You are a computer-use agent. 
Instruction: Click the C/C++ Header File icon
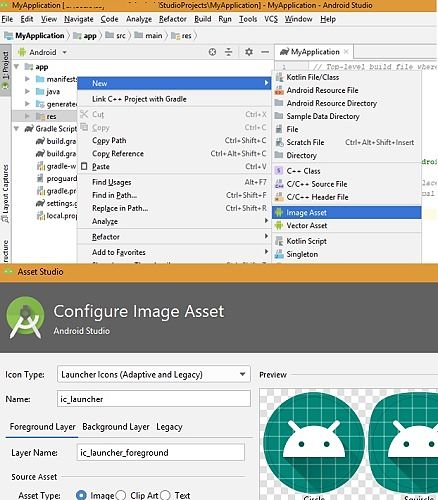(279, 197)
